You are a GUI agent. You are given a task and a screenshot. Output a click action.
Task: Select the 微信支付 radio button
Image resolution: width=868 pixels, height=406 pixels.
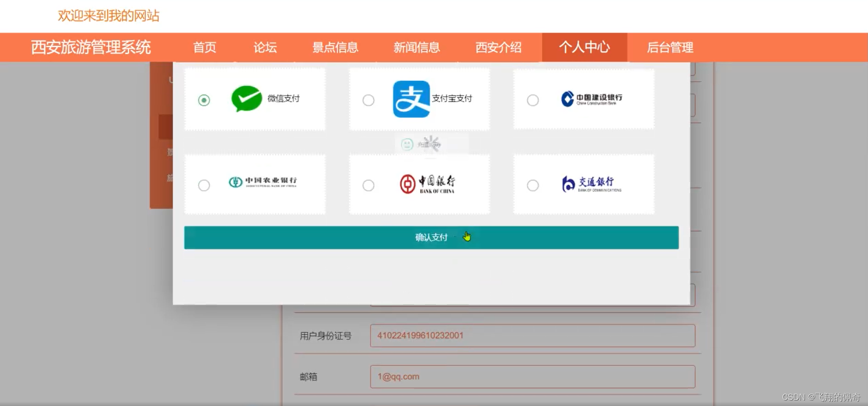pyautogui.click(x=204, y=100)
